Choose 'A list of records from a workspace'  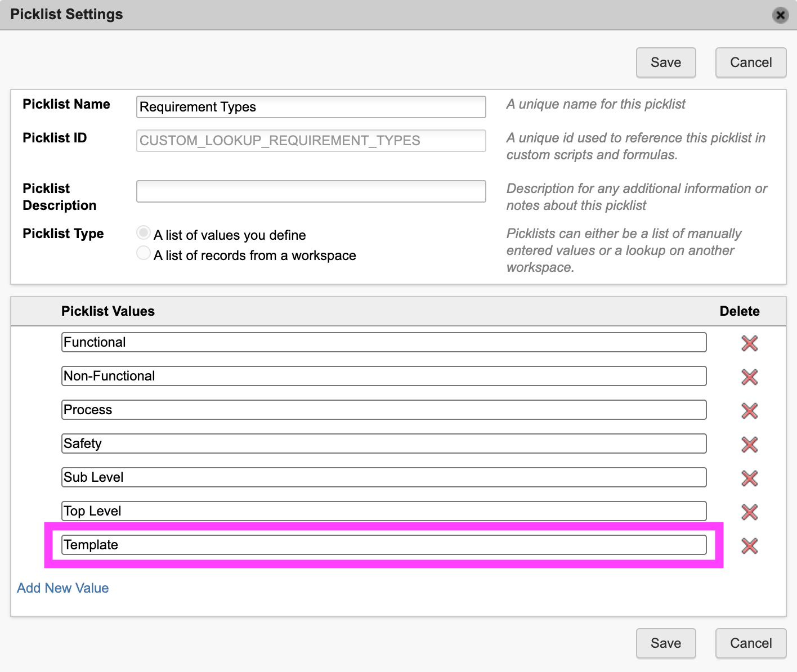click(144, 253)
